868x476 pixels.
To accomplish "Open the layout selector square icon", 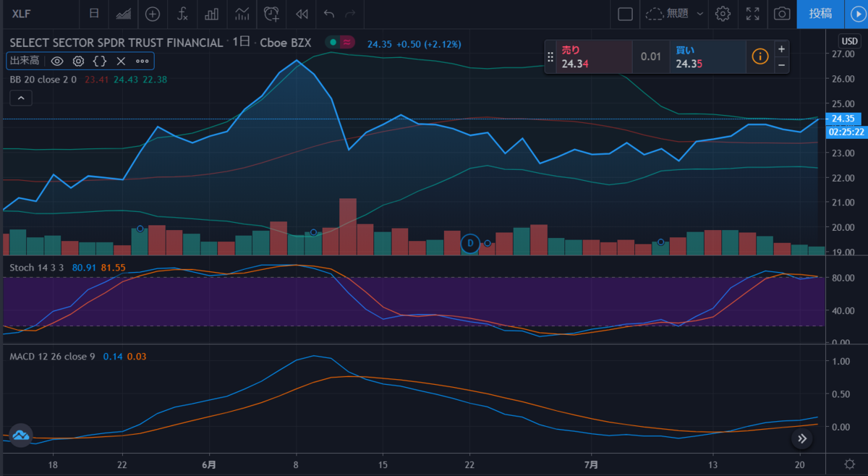I will tap(626, 14).
